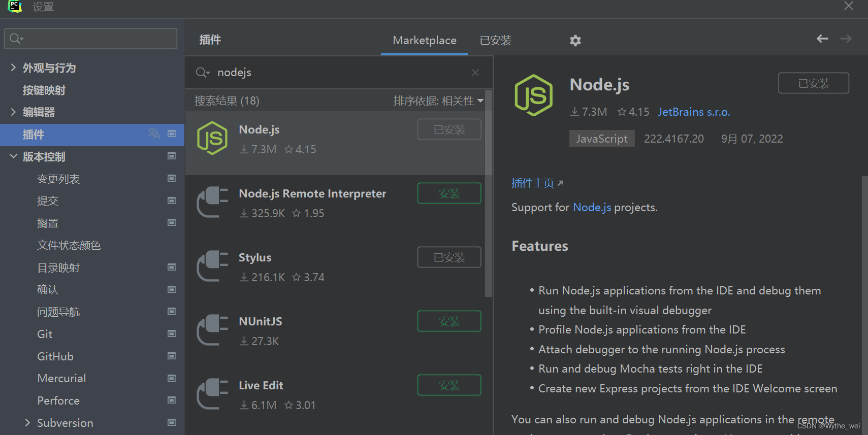868x435 pixels.
Task: Click NUnitJS plugin plug icon
Action: pyautogui.click(x=212, y=330)
